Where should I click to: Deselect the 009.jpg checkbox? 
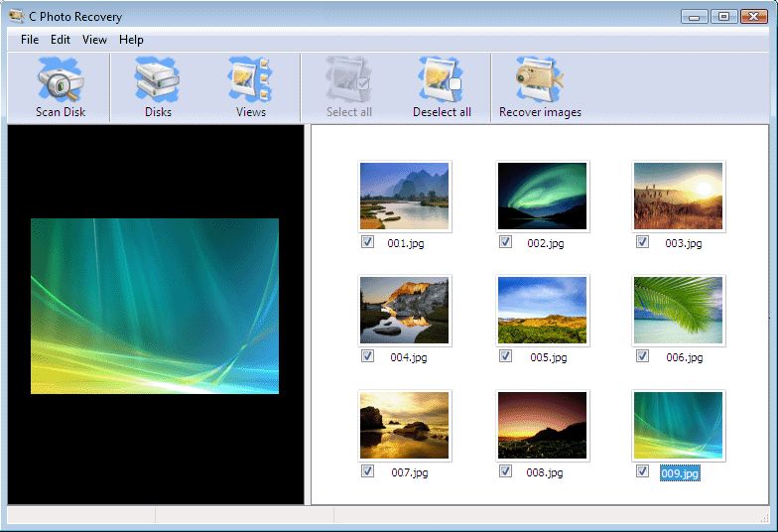pyautogui.click(x=642, y=471)
